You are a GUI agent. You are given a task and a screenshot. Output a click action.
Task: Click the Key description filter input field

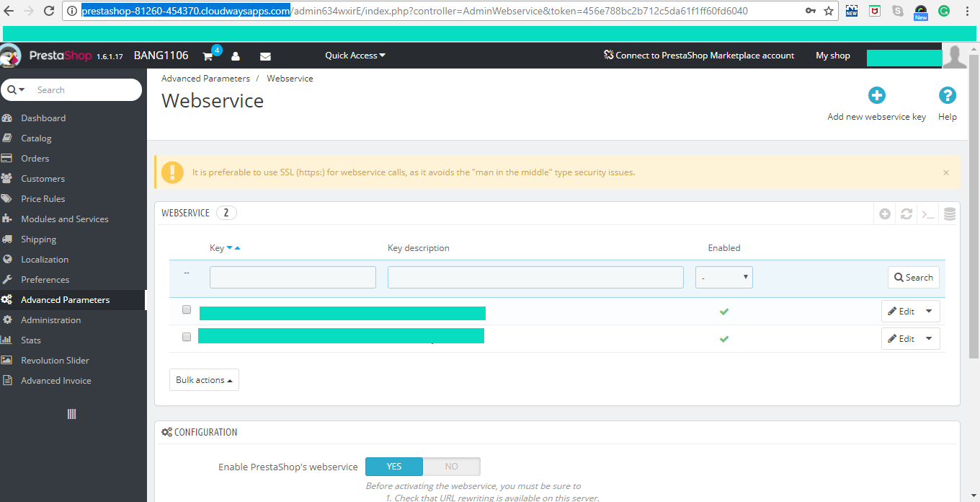(535, 278)
